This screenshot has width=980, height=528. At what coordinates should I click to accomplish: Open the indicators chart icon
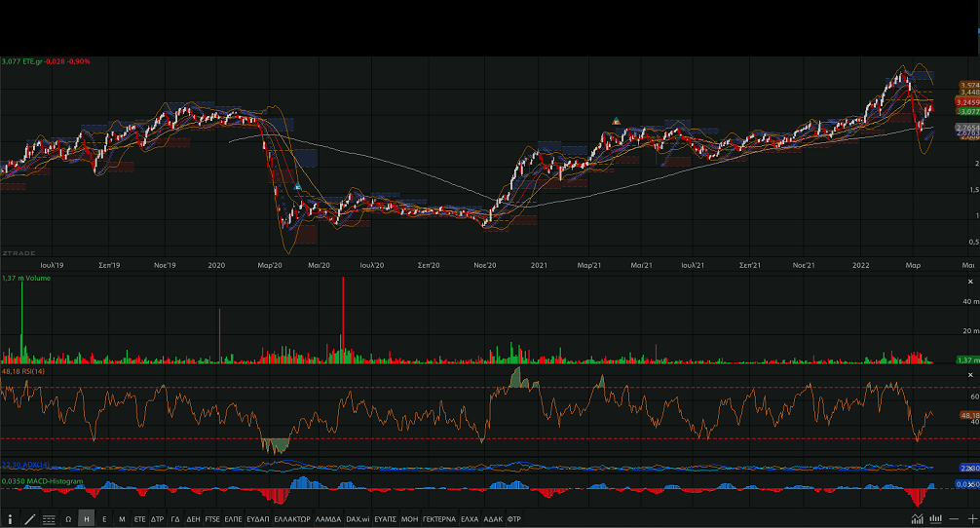point(917,519)
